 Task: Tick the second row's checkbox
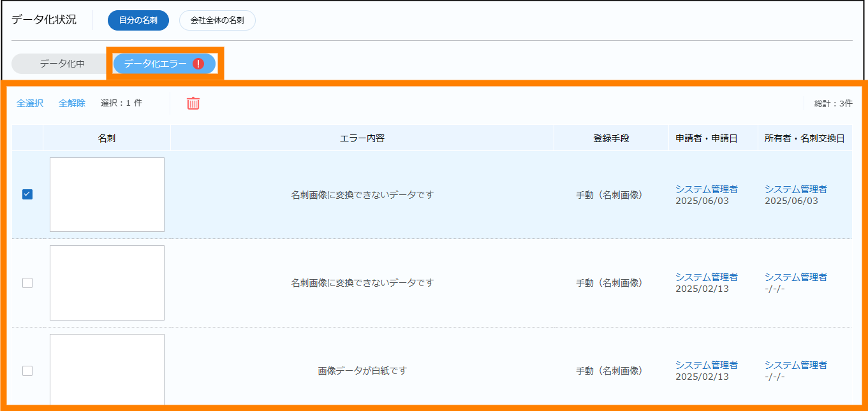click(27, 283)
